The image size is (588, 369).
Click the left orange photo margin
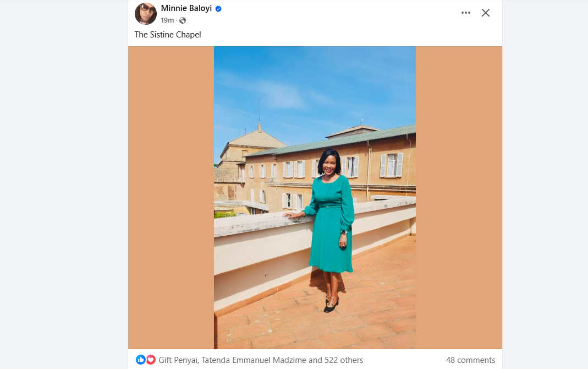pos(171,198)
